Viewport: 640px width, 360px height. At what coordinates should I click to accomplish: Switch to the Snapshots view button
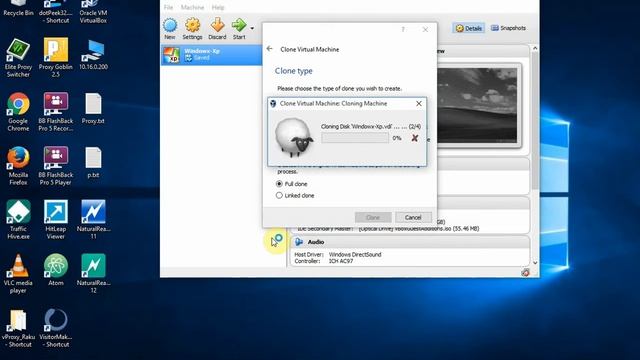(x=508, y=28)
